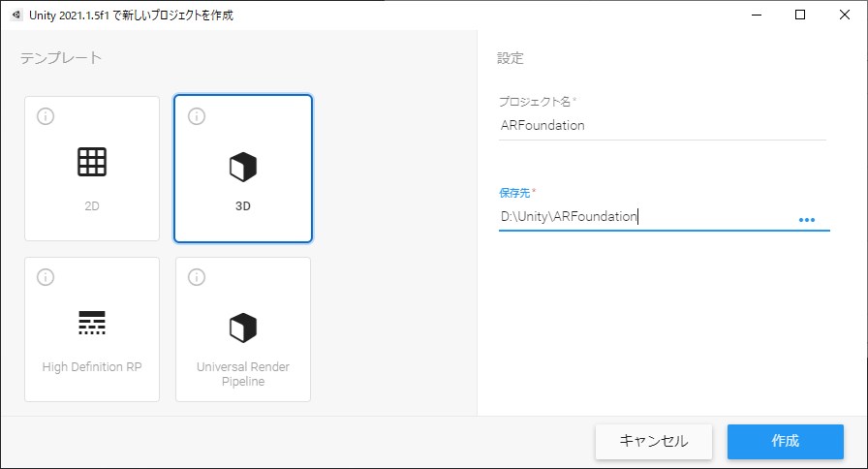Image resolution: width=868 pixels, height=469 pixels.
Task: Choose the High Definition RP template
Action: tap(92, 328)
